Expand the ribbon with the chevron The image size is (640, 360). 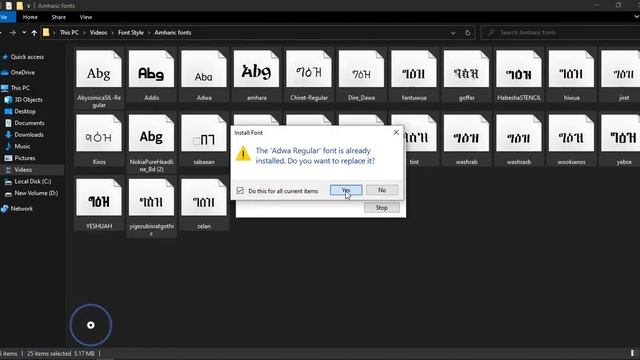(636, 17)
